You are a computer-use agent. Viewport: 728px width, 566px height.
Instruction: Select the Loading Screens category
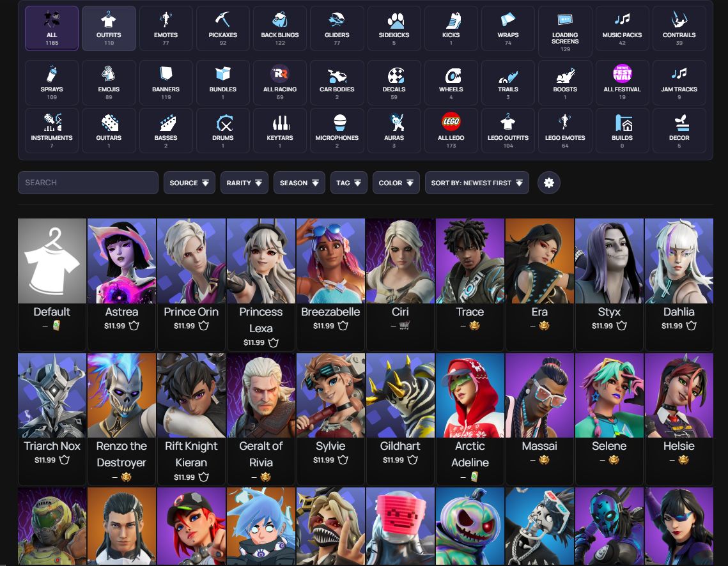point(565,31)
